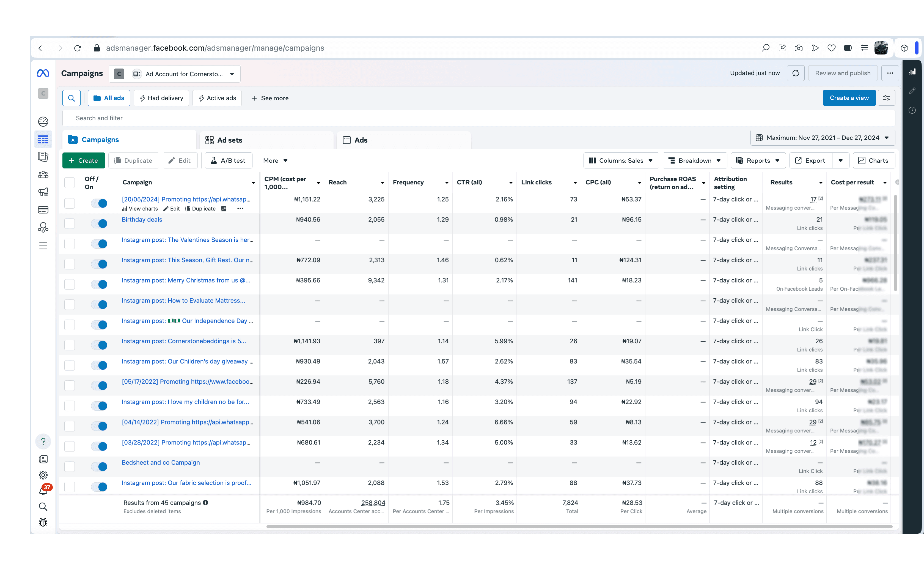924x578 pixels.
Task: Open the Ad Account for Cornerstone dropdown
Action: tap(175, 74)
